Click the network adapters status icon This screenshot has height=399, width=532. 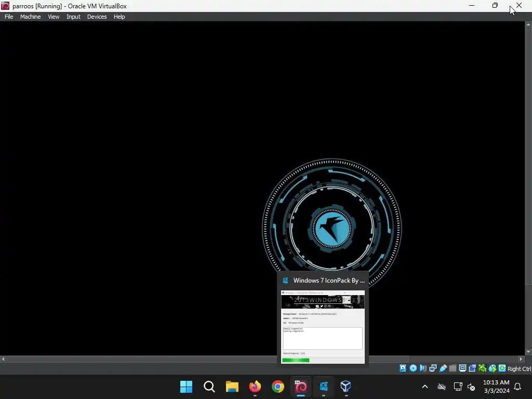click(x=433, y=368)
